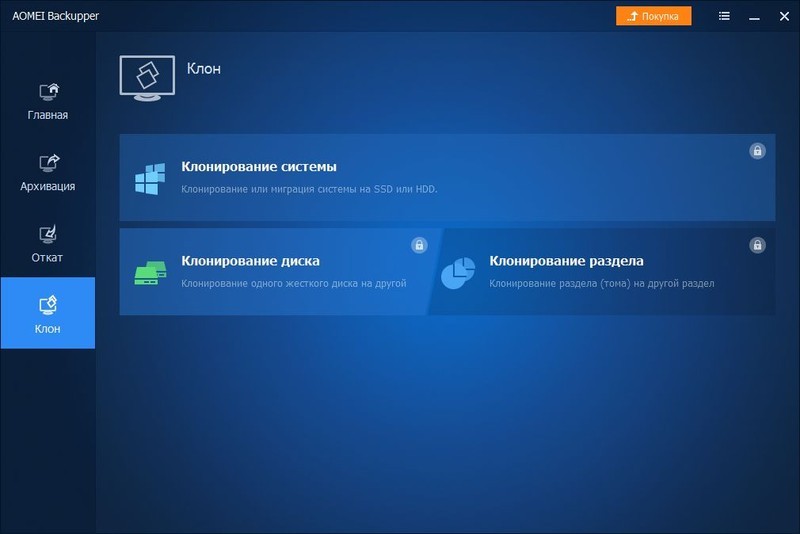Click the disk clone description text
The width and height of the screenshot is (800, 534).
(293, 283)
